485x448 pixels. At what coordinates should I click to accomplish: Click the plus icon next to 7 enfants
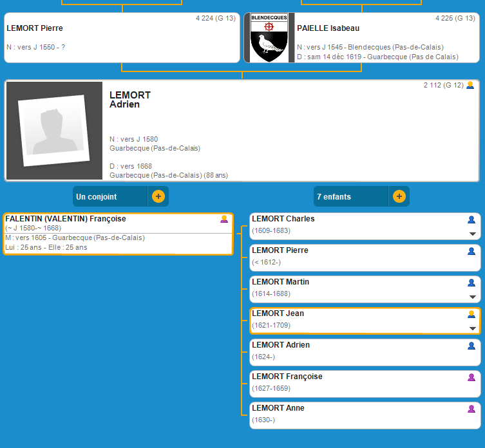click(399, 196)
